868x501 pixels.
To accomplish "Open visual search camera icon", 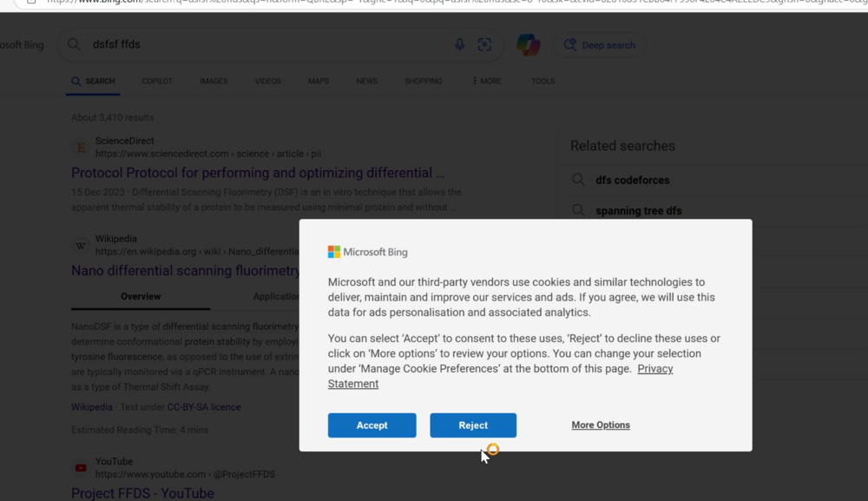I will 484,45.
